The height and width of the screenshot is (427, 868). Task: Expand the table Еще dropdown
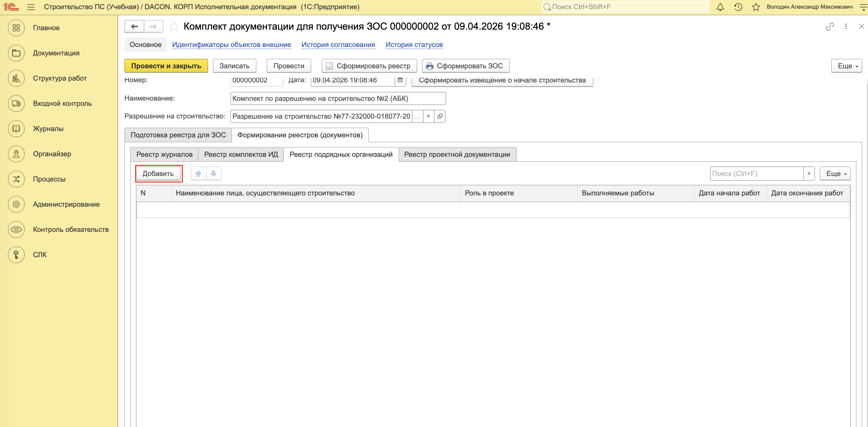pyautogui.click(x=835, y=173)
